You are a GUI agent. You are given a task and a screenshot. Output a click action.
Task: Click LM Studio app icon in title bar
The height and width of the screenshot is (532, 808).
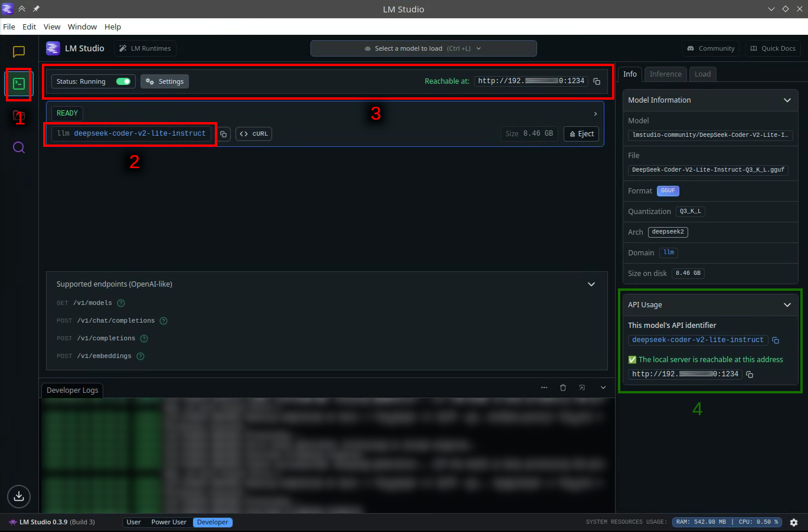tap(8, 9)
